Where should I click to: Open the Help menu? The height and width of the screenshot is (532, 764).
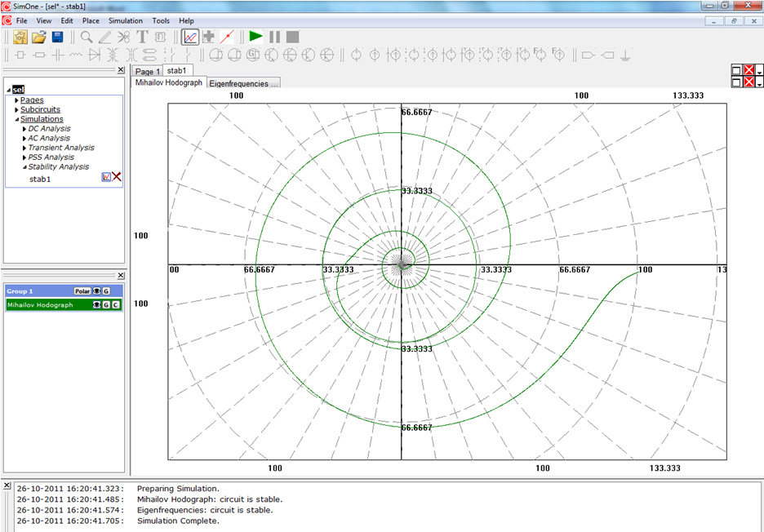[x=186, y=21]
